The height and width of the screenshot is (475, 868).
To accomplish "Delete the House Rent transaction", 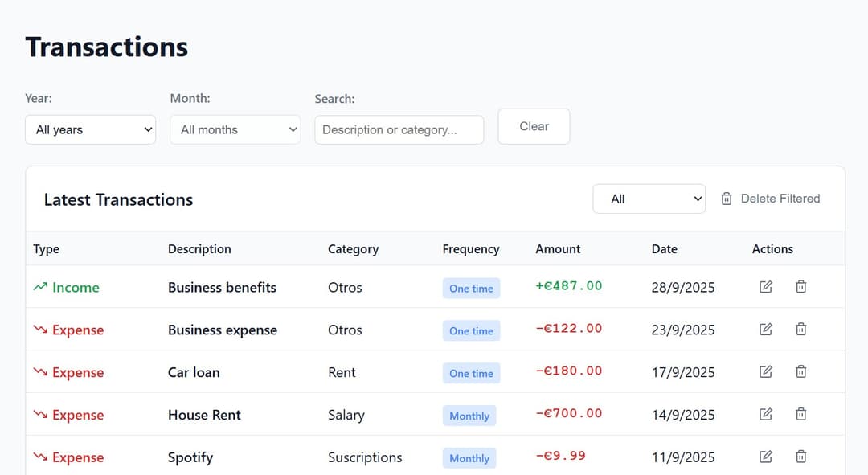I will coord(801,414).
